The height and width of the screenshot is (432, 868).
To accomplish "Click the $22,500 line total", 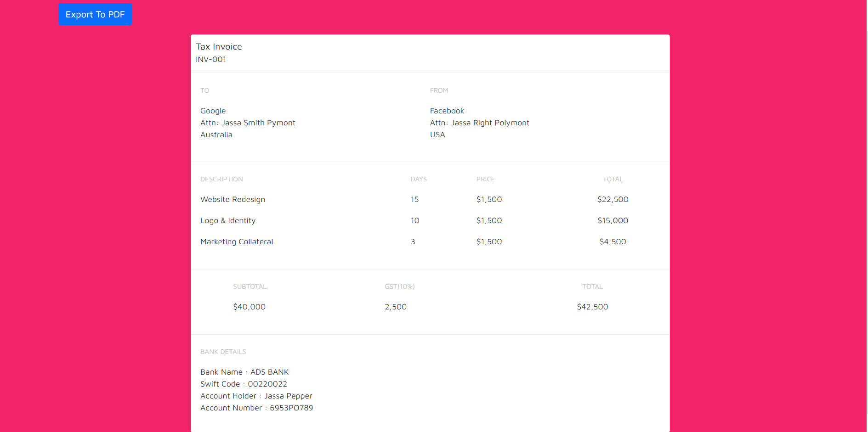I will tap(613, 200).
